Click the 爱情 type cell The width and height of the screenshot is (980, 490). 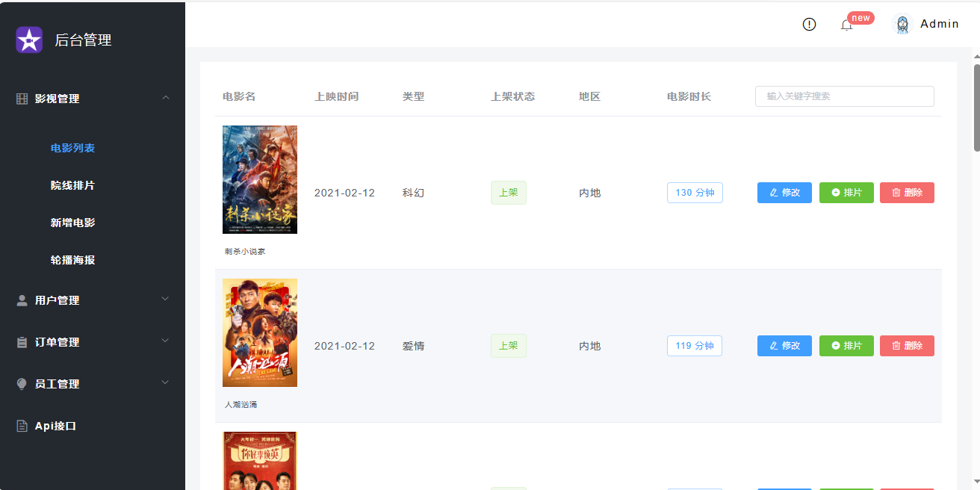tap(413, 346)
